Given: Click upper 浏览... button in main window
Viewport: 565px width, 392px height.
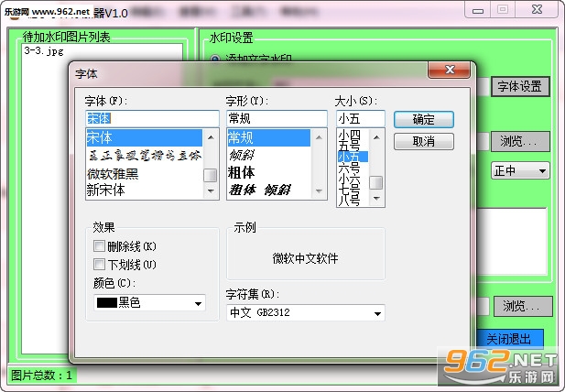Looking at the screenshot, I should 520,141.
